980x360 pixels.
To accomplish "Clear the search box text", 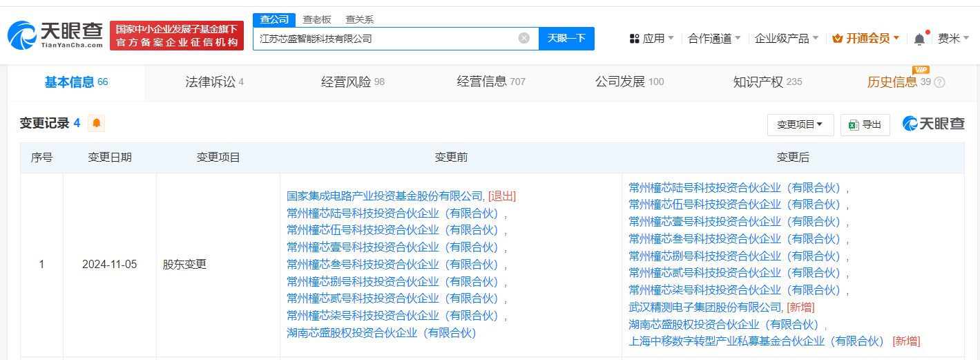I will coord(524,38).
